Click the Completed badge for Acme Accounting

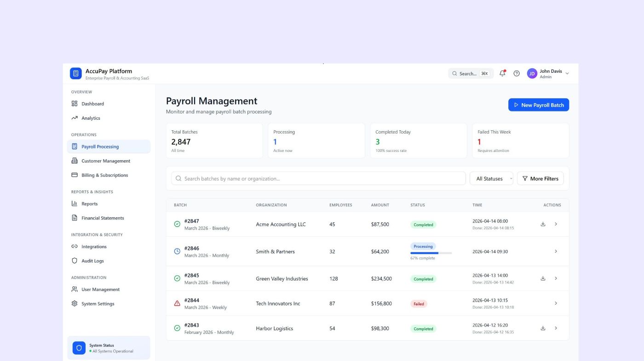(x=423, y=225)
